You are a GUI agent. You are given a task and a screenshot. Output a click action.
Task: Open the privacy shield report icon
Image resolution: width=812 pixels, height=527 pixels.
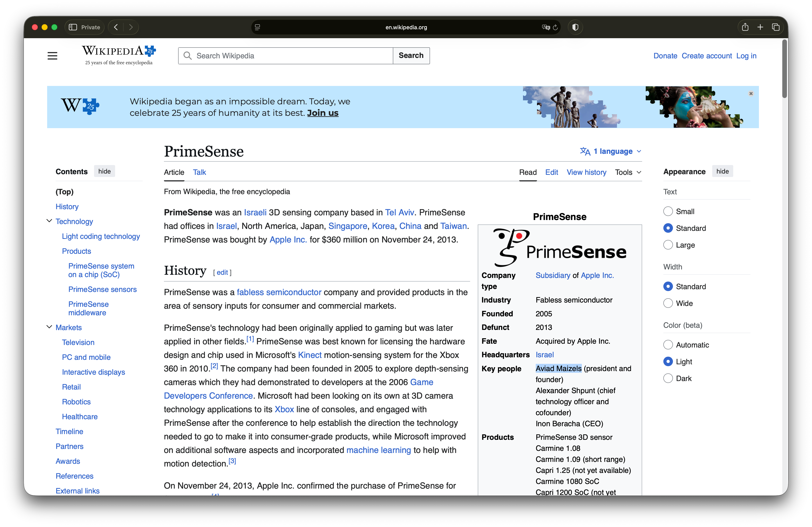pyautogui.click(x=575, y=27)
